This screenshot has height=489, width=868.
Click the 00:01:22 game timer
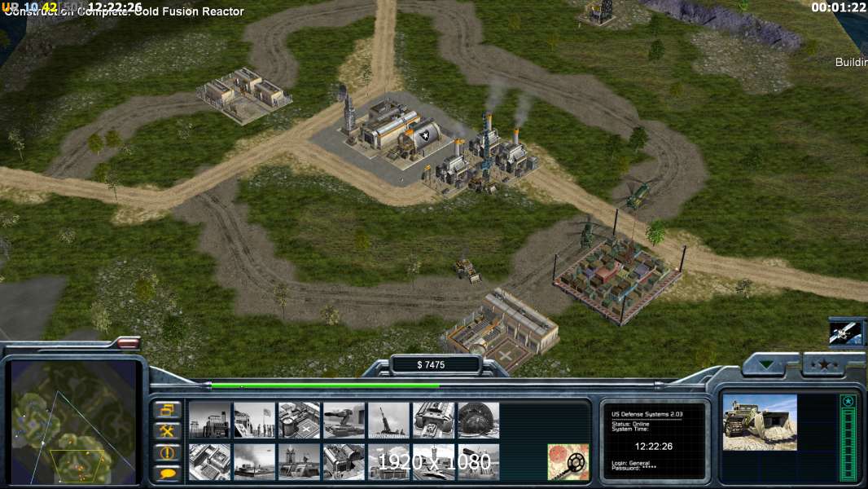(x=837, y=7)
